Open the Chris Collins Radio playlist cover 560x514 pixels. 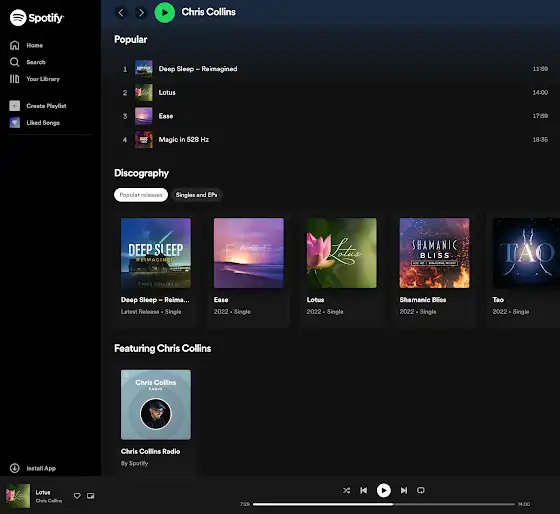[x=156, y=405]
